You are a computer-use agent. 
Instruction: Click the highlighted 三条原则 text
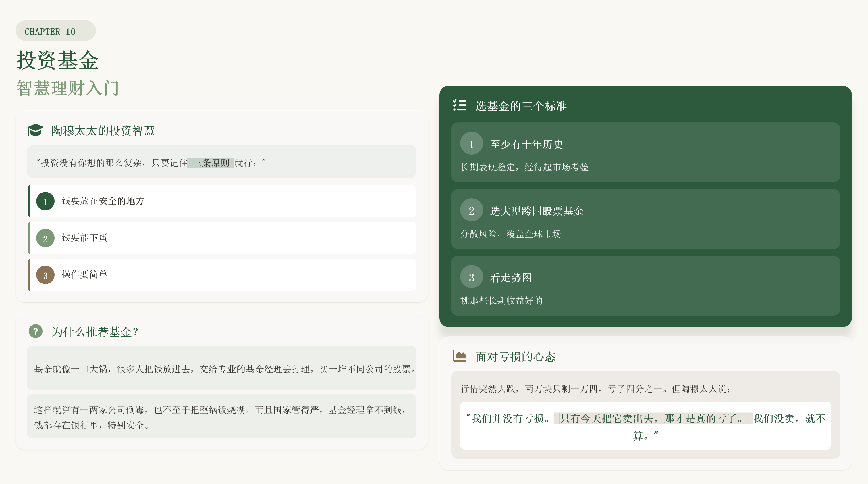[211, 163]
